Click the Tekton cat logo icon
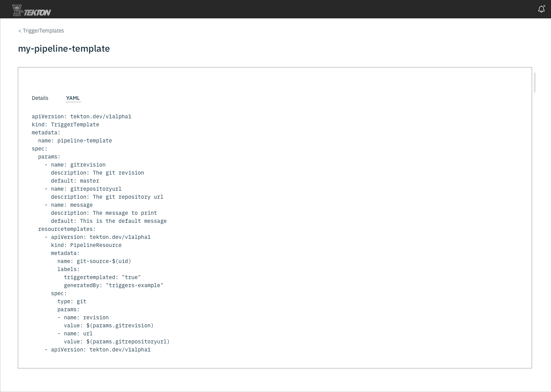This screenshot has height=392, width=551. tap(17, 9)
